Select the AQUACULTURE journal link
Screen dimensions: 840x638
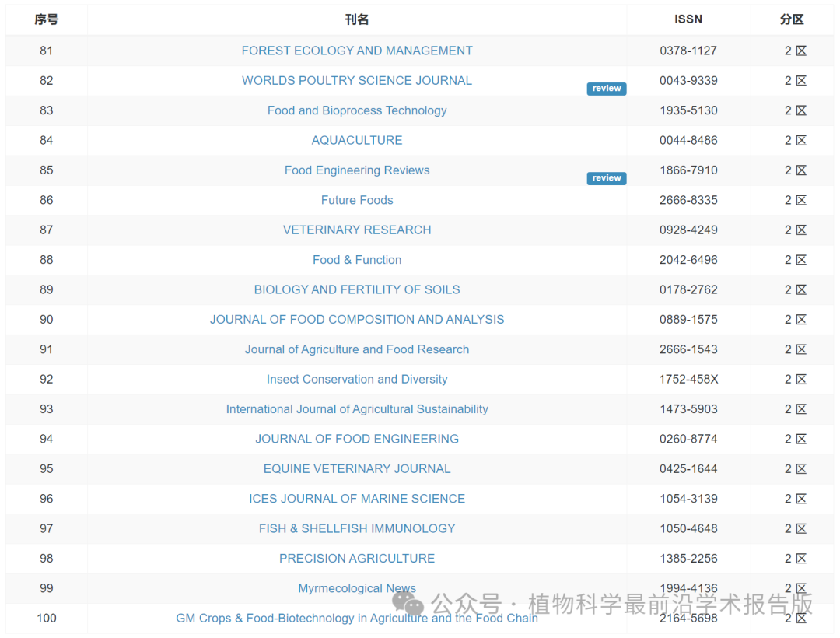(357, 140)
